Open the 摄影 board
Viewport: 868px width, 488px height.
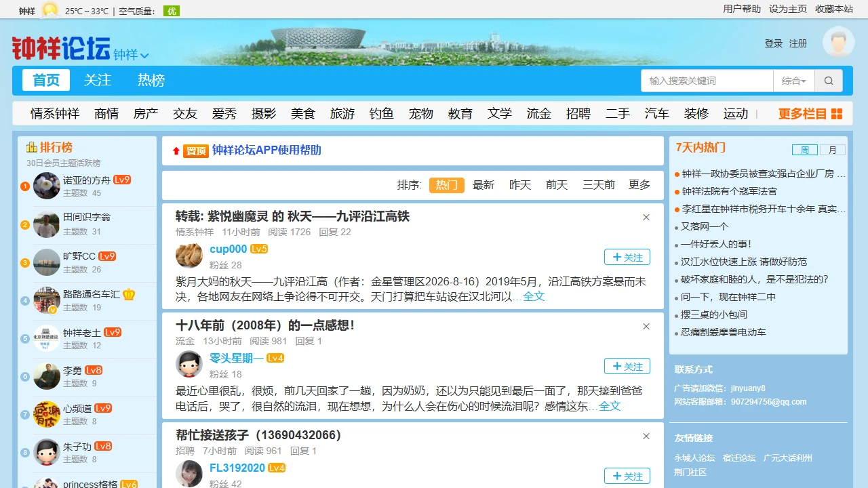264,114
